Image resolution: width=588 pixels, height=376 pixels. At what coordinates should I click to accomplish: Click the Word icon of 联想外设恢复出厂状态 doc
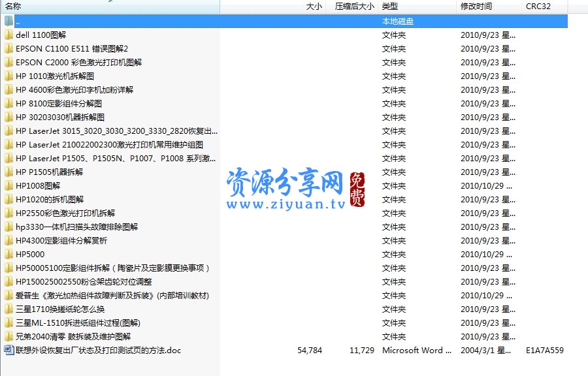coord(8,350)
